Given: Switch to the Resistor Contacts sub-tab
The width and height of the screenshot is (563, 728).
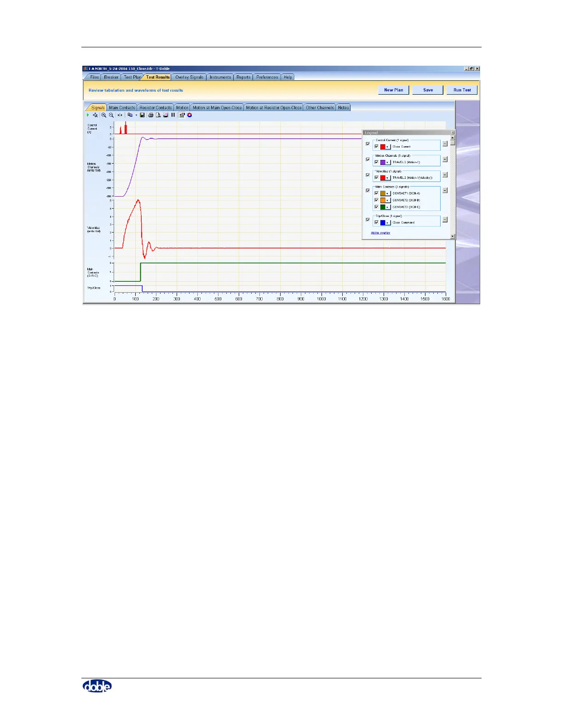Looking at the screenshot, I should [x=155, y=108].
